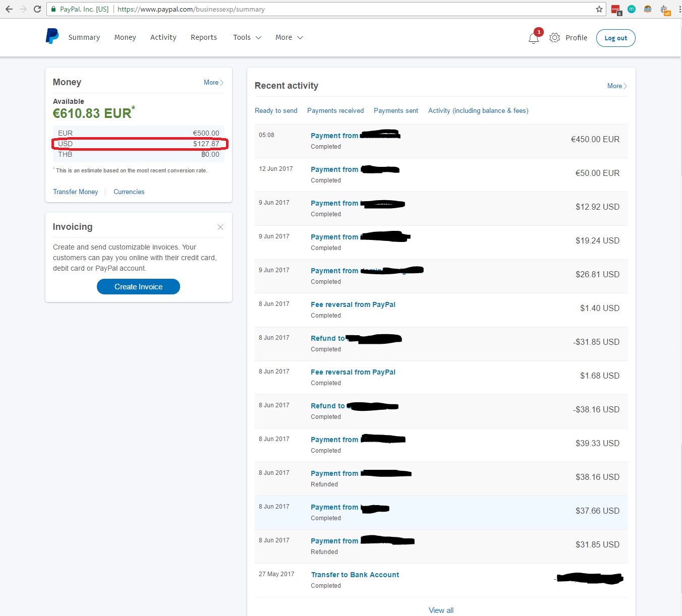Viewport: 682px width, 616px height.
Task: Go to the Summary tab
Action: pyautogui.click(x=84, y=37)
